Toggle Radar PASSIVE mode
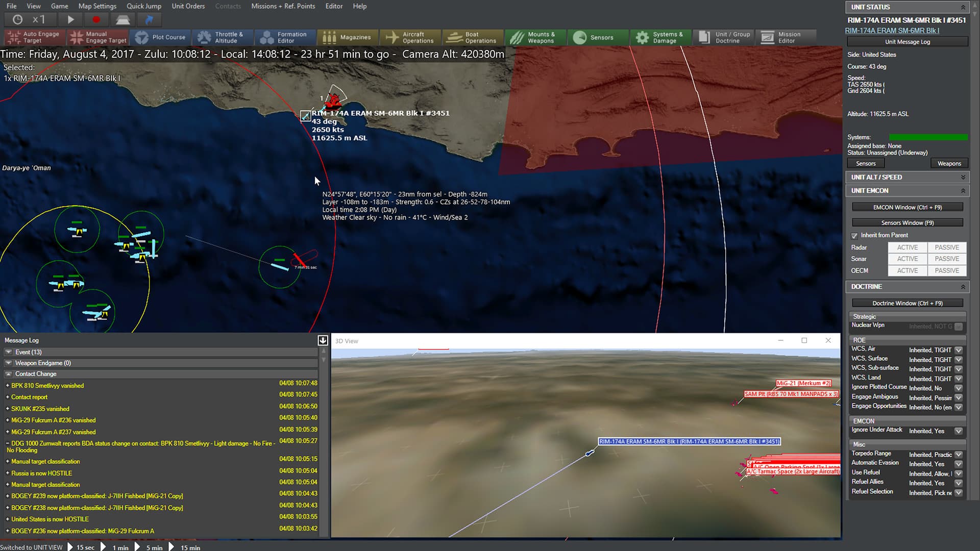This screenshot has height=551, width=980. coord(947,247)
